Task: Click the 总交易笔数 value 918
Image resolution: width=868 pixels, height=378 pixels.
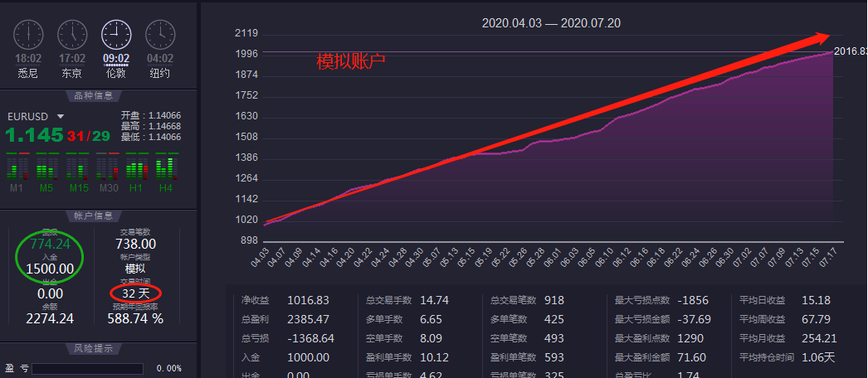Action: click(554, 301)
